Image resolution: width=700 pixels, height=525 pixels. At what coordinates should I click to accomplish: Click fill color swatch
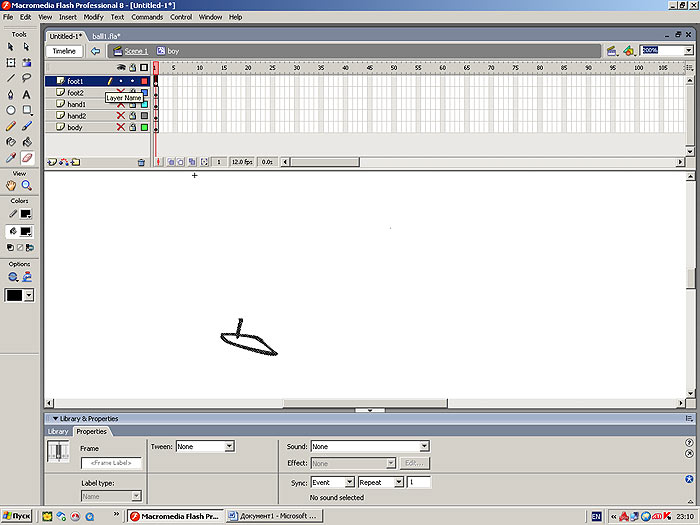(25, 231)
